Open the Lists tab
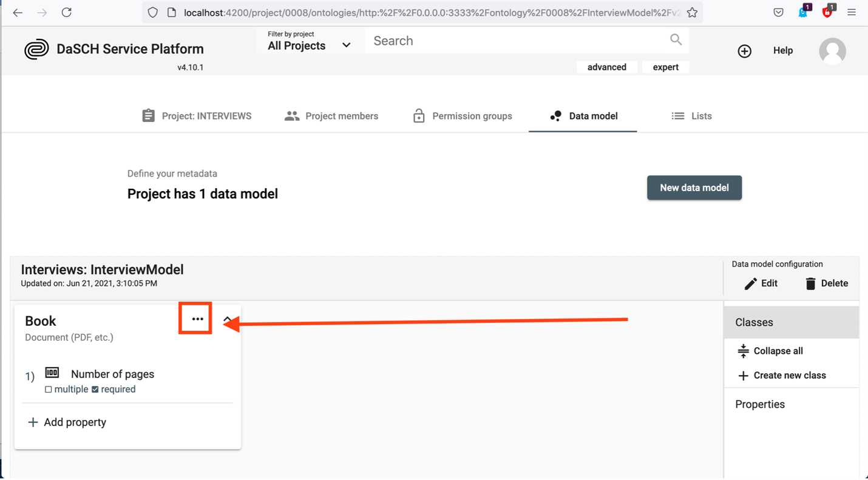 [691, 116]
